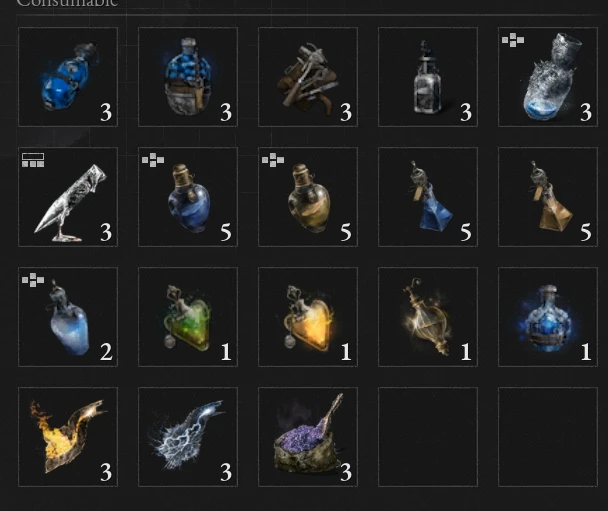Choose the silver bird-shaped dagger item

pyautogui.click(x=68, y=197)
